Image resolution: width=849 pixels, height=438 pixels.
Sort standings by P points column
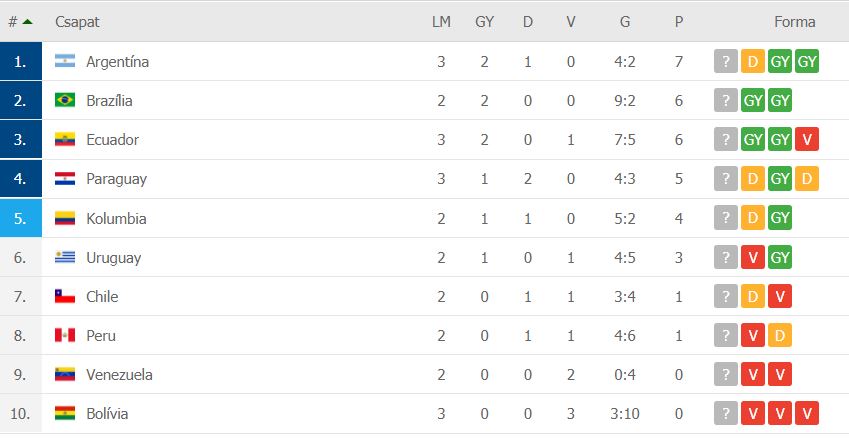click(x=679, y=22)
